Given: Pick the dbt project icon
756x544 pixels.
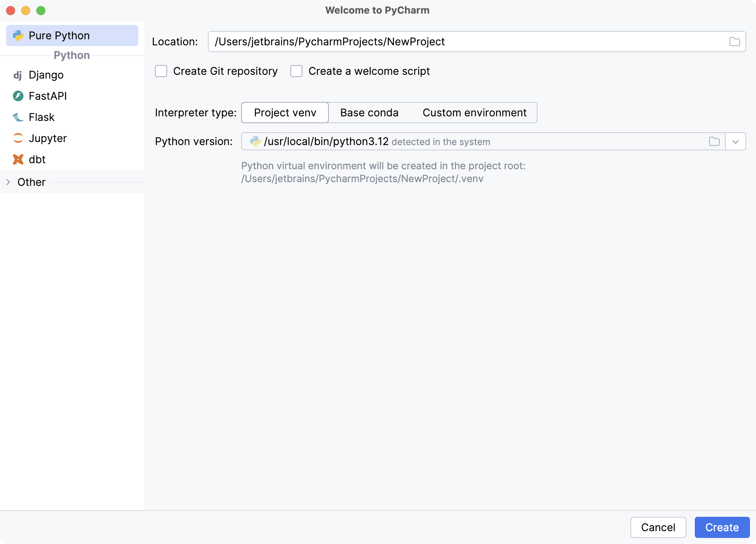Looking at the screenshot, I should pyautogui.click(x=18, y=159).
